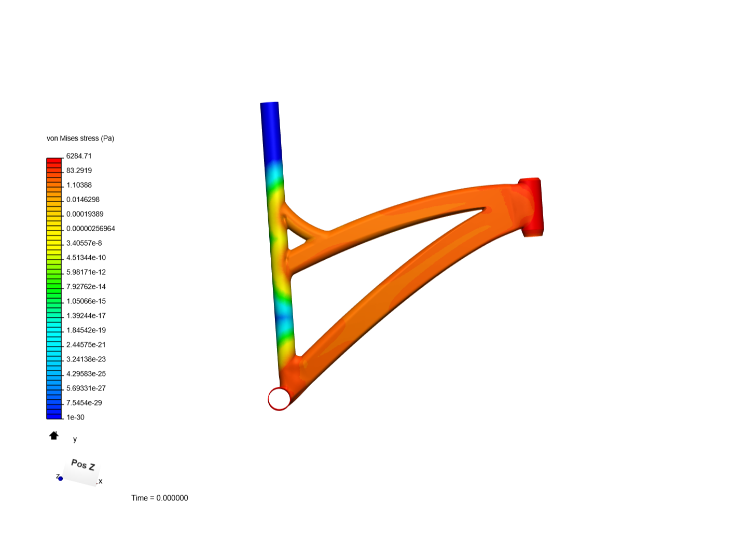
Task: Click the legend value 2.44575e-21
Action: (x=86, y=345)
